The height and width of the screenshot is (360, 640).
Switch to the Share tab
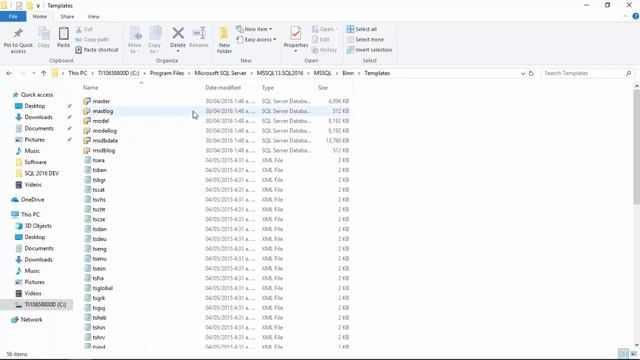(x=67, y=17)
